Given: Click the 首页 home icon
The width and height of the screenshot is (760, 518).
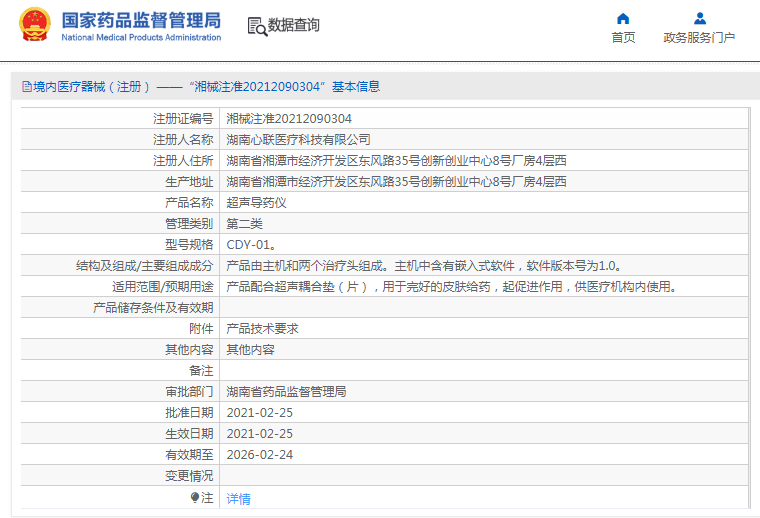Looking at the screenshot, I should 623,18.
